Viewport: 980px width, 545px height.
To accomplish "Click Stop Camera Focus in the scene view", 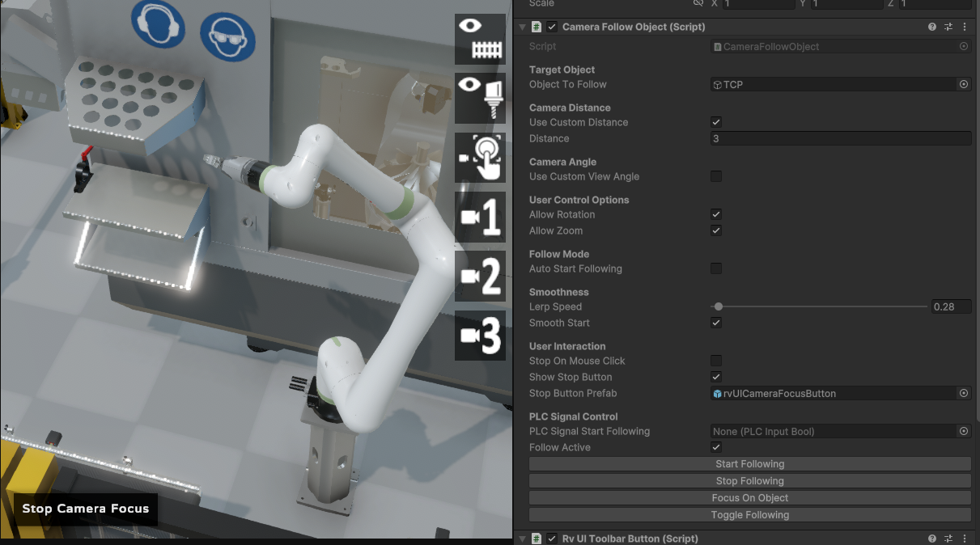I will tap(86, 509).
